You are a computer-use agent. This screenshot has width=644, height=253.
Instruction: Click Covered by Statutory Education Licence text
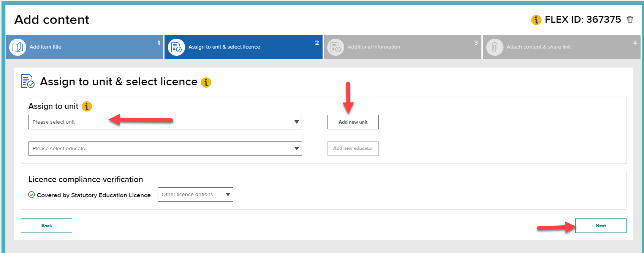pyautogui.click(x=93, y=195)
